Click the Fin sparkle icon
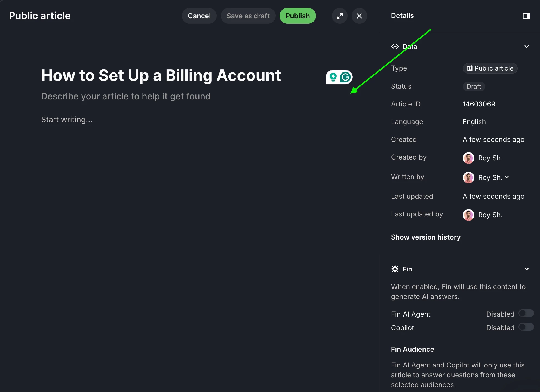The height and width of the screenshot is (392, 540). tap(395, 269)
